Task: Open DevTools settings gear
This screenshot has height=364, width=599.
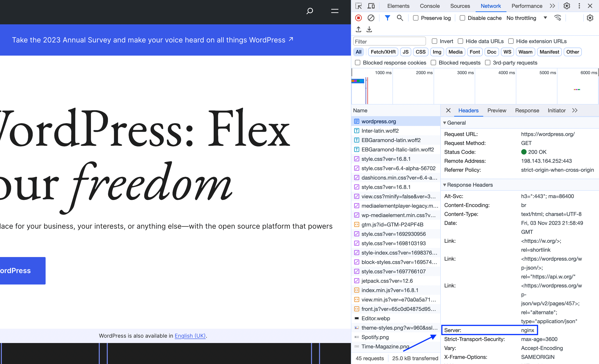Action: click(567, 6)
